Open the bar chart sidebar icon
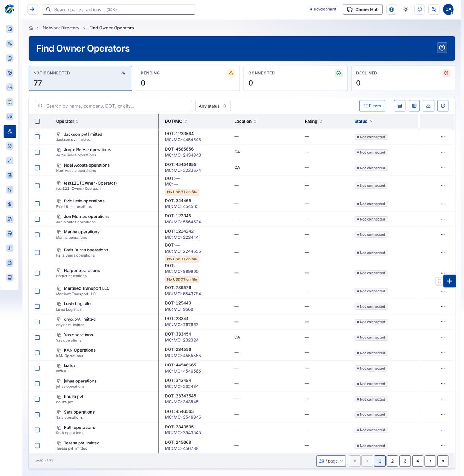 [x=10, y=248]
